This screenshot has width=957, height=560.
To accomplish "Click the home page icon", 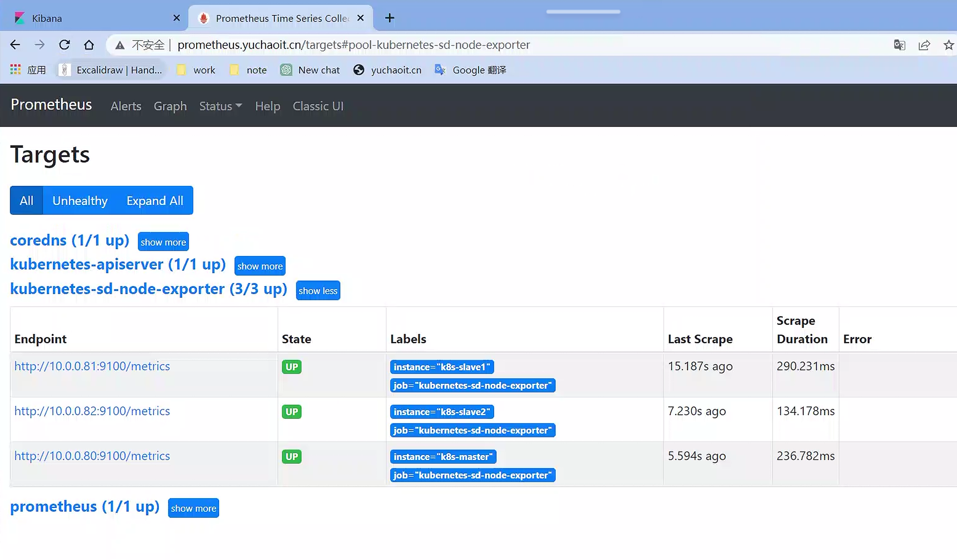I will pos(89,45).
